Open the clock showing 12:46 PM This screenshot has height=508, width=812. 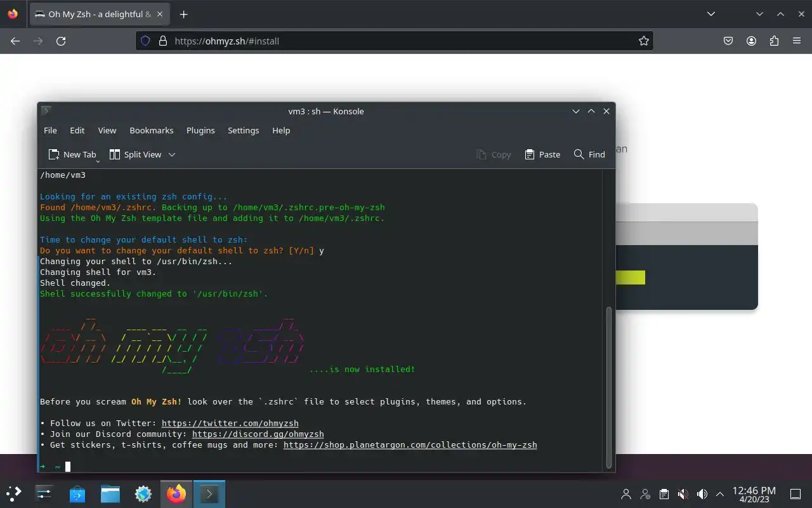754,495
